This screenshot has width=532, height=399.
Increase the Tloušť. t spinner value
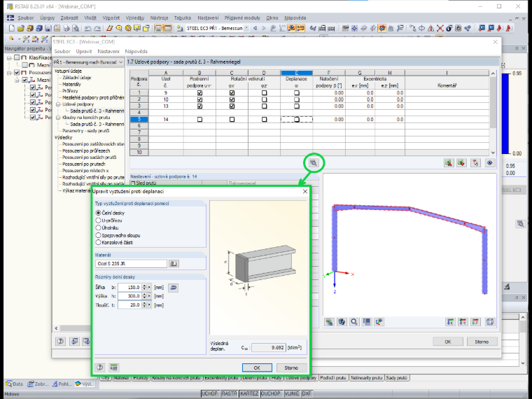pyautogui.click(x=144, y=303)
